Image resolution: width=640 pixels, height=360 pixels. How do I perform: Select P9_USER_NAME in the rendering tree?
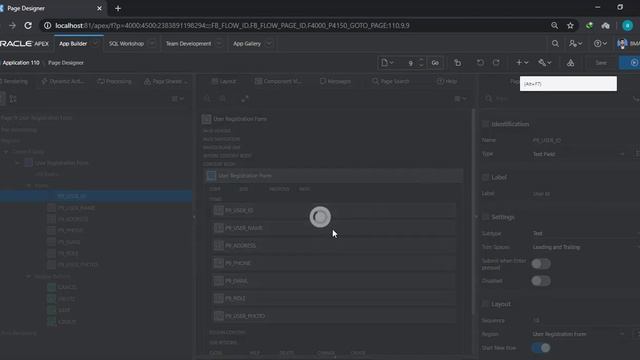click(76, 208)
